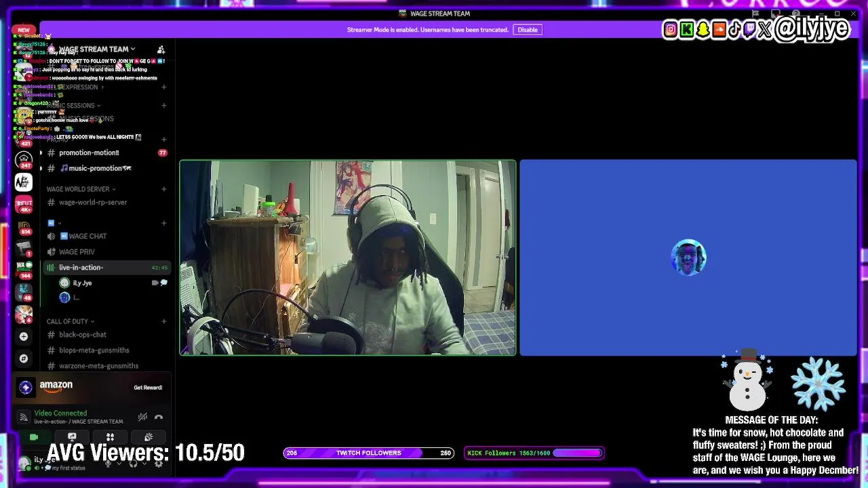Select the second user under live-in-action-

tap(113, 298)
